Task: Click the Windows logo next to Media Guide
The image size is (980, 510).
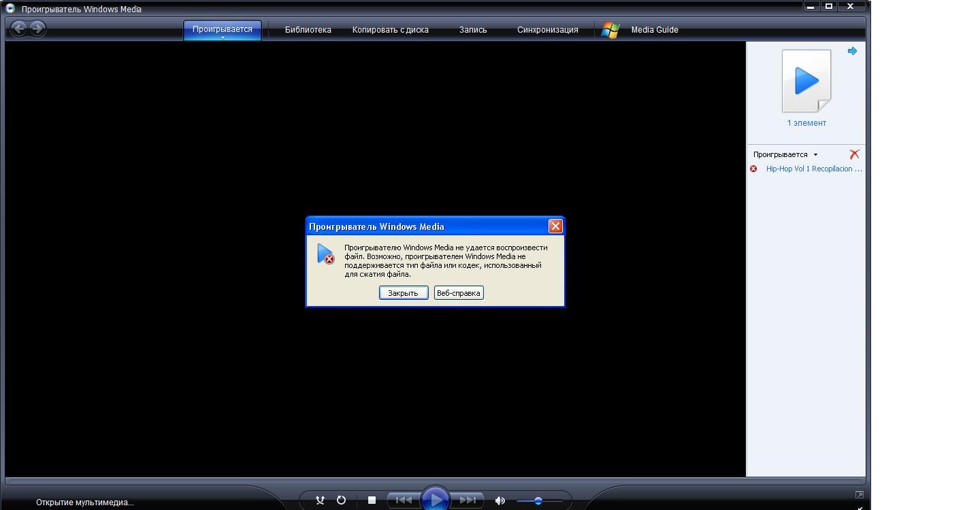Action: click(610, 30)
